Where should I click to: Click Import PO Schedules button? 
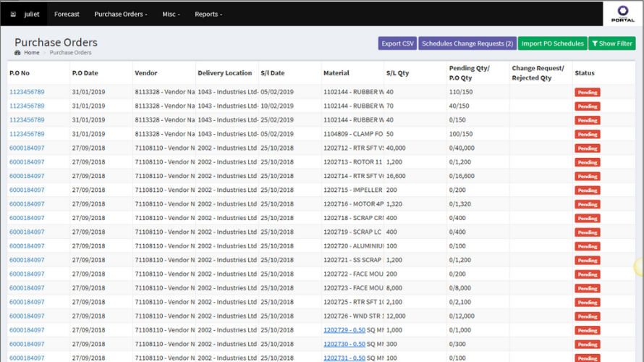(x=552, y=43)
